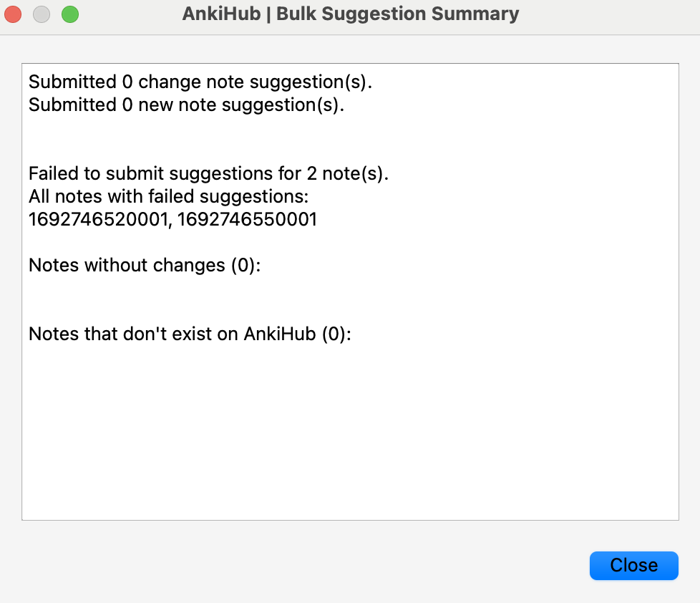Click the blue Close button
700x603 pixels.
click(634, 566)
